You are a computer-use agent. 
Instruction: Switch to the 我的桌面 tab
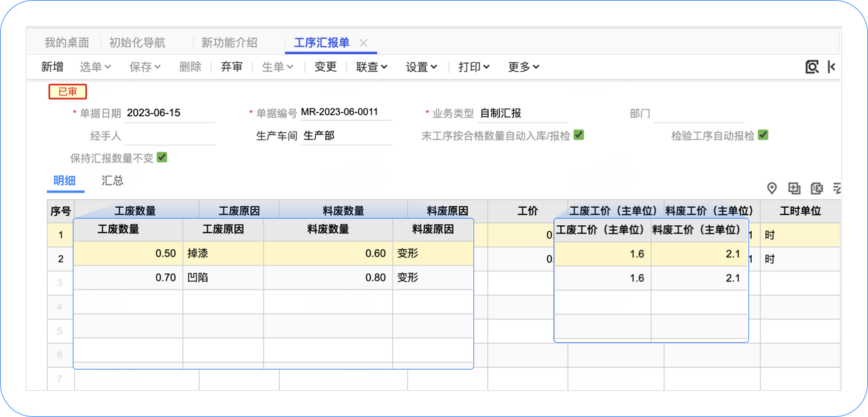67,43
